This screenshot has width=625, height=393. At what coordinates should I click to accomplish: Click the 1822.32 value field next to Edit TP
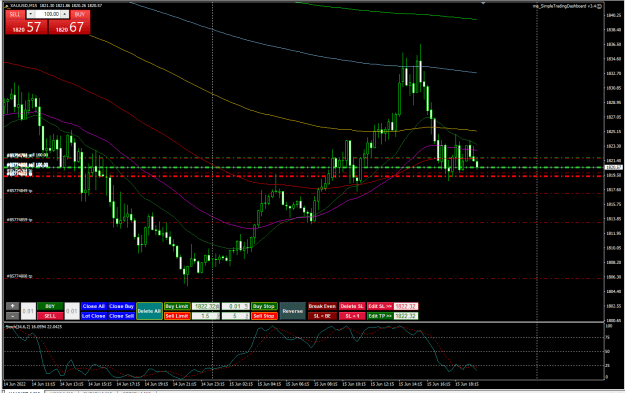pyautogui.click(x=406, y=316)
